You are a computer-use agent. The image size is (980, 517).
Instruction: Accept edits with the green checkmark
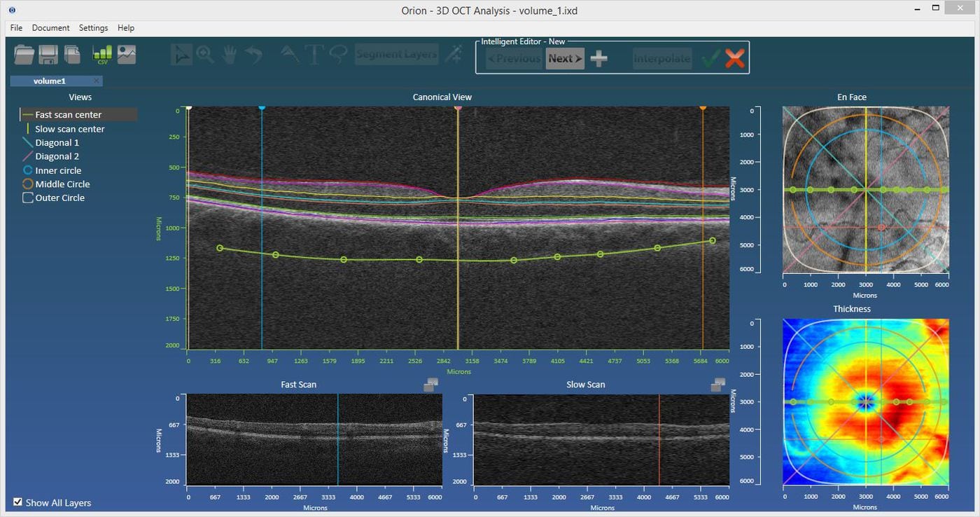point(711,59)
